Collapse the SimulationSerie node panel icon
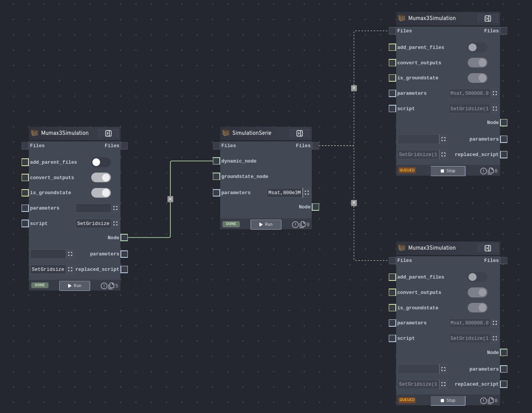The width and height of the screenshot is (532, 413). click(299, 133)
